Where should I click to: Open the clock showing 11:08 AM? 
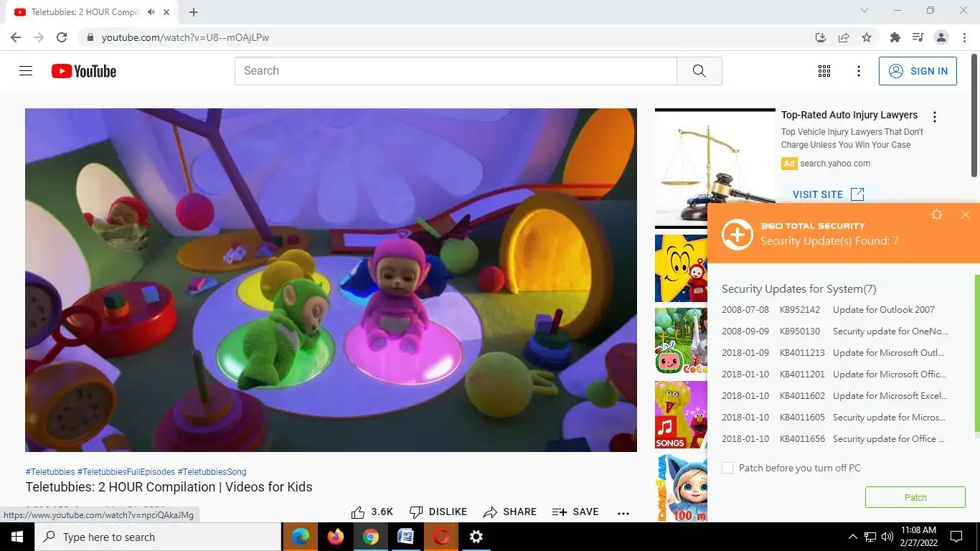point(918,537)
